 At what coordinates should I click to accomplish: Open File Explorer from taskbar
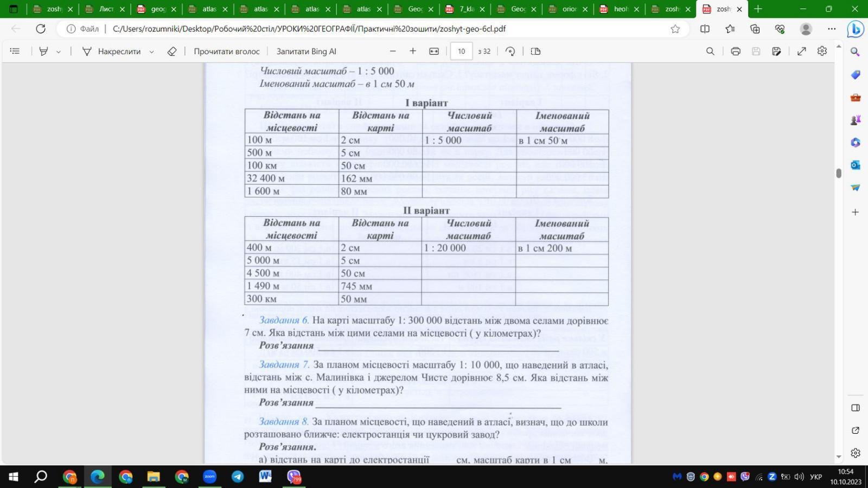point(154,477)
